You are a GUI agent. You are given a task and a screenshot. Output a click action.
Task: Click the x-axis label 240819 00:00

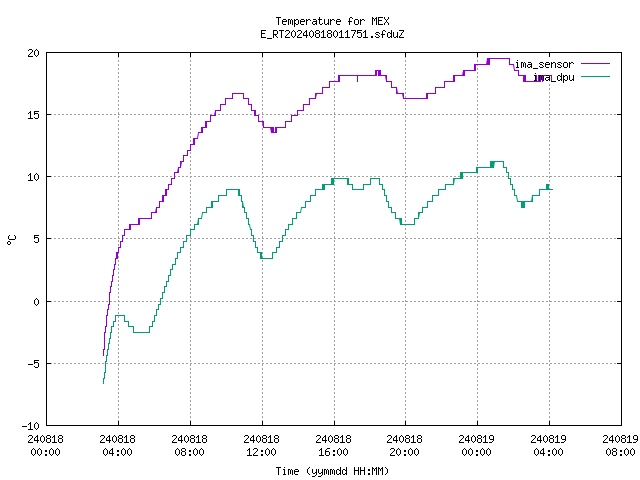(x=476, y=446)
